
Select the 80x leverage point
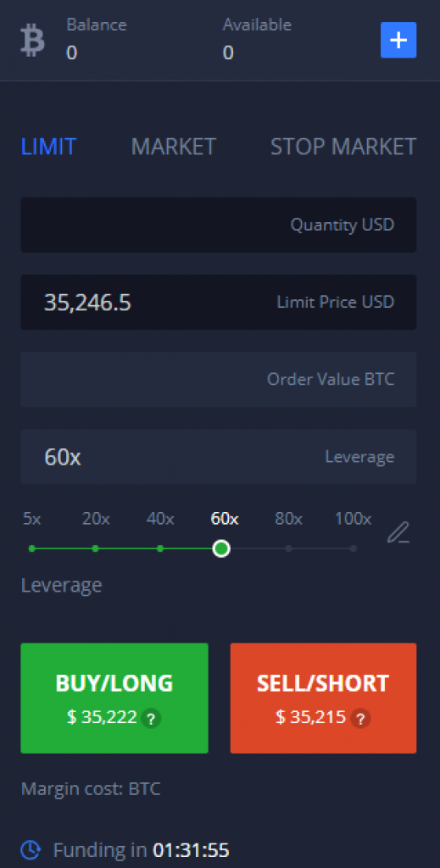tap(288, 548)
